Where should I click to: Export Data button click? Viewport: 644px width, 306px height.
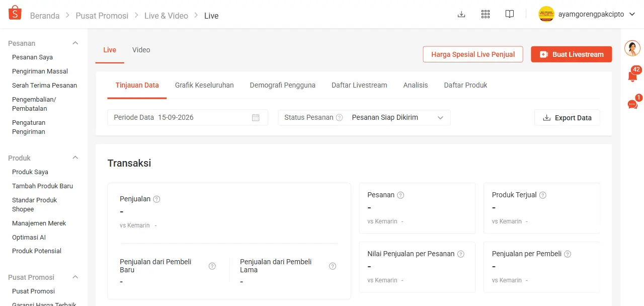click(567, 118)
